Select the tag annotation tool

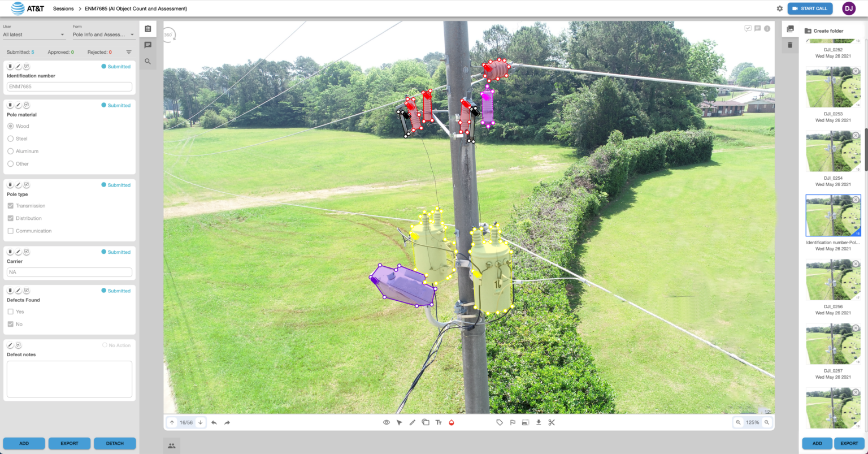tap(500, 422)
